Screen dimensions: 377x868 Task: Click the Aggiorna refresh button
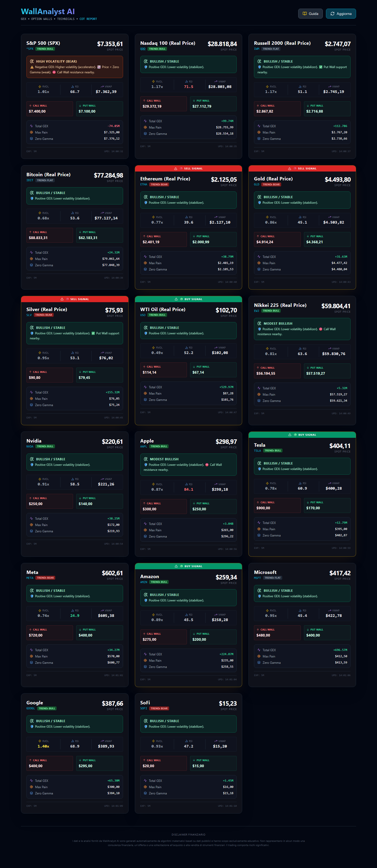pyautogui.click(x=341, y=13)
